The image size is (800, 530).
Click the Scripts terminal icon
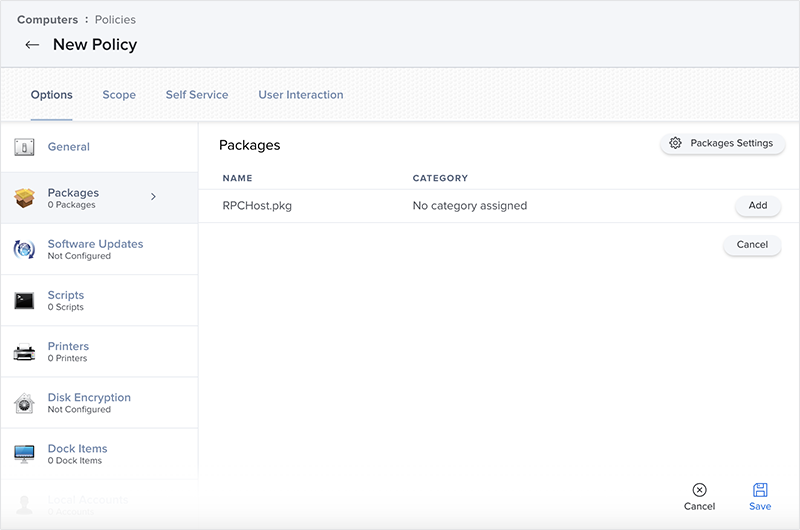(25, 301)
